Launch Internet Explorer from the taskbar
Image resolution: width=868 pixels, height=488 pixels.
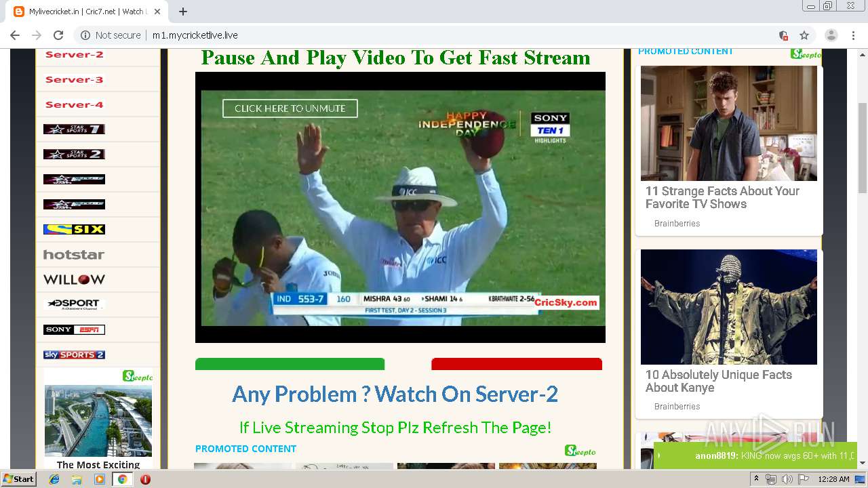54,479
